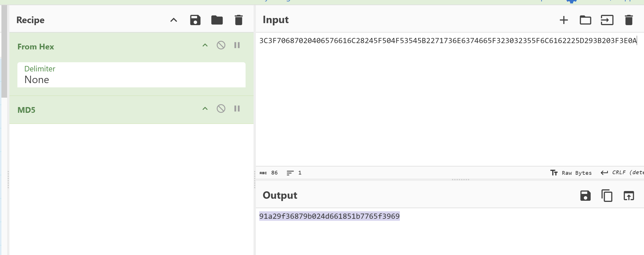This screenshot has height=255, width=644.
Task: Clear the recipe with trash icon
Action: (x=238, y=20)
